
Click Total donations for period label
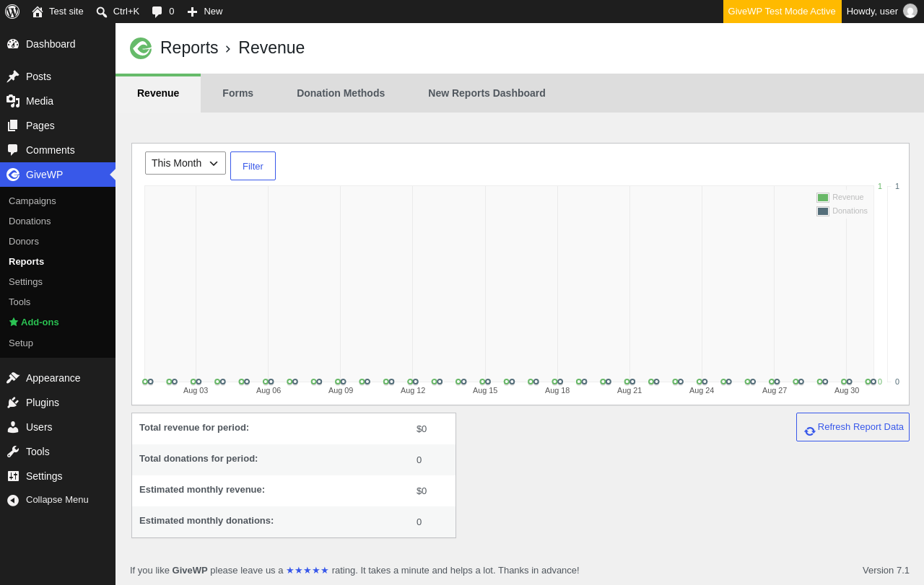click(199, 459)
